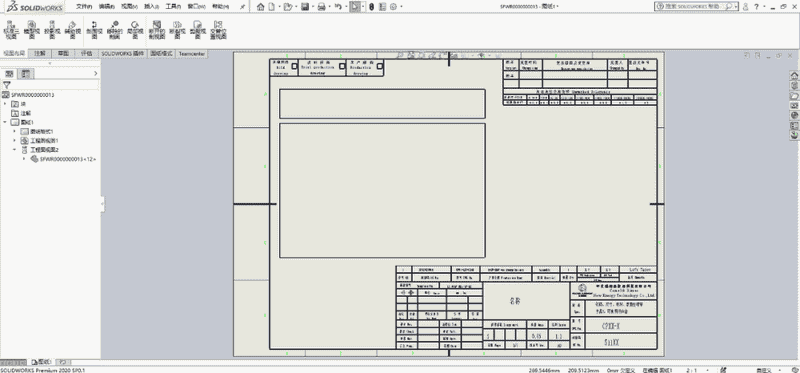The width and height of the screenshot is (800, 373).
Task: Switch to the 草图 (Sketch) tab
Action: (x=63, y=53)
